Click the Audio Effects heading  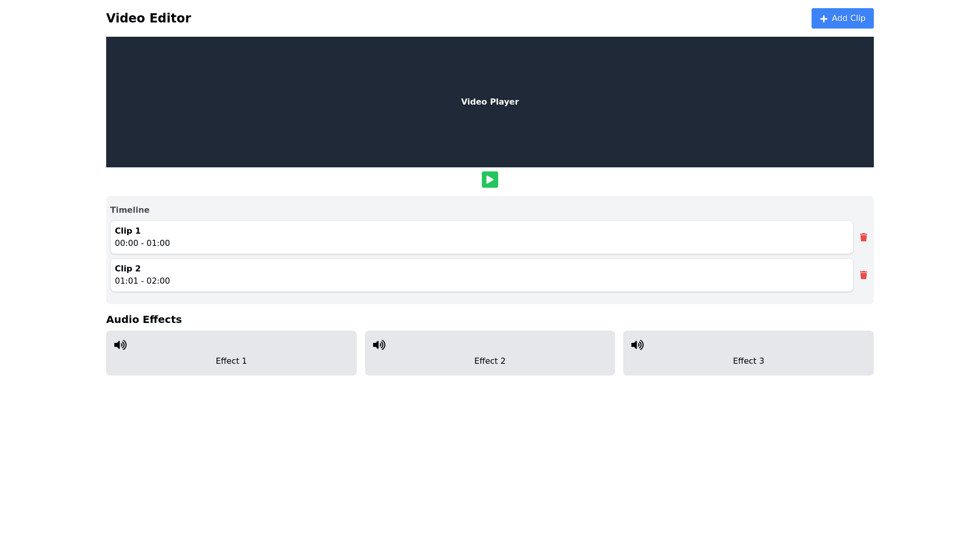point(144,319)
